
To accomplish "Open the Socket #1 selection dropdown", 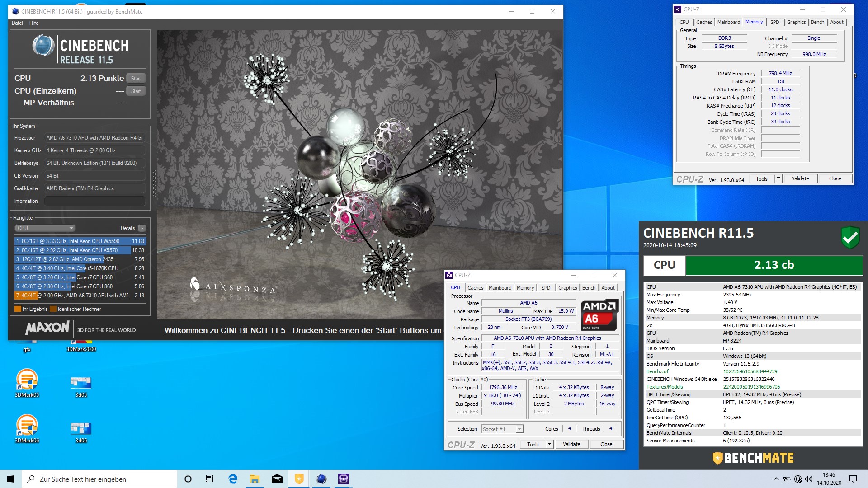I will (x=502, y=429).
